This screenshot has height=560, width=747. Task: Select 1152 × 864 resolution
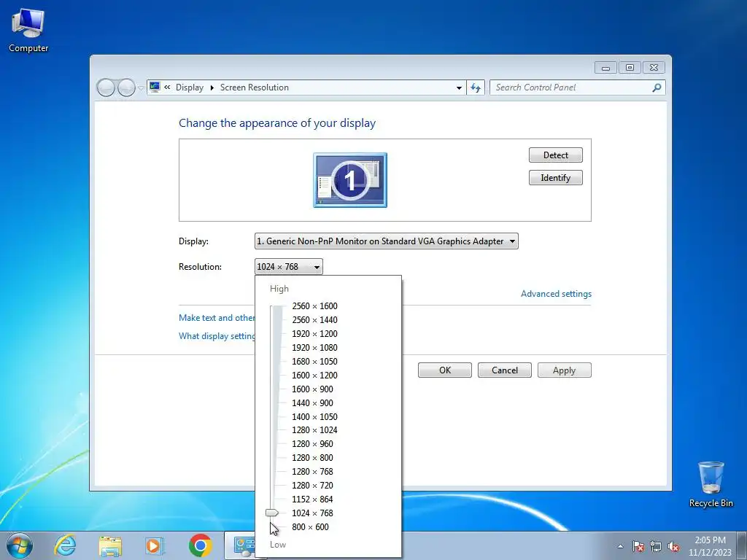click(x=312, y=499)
